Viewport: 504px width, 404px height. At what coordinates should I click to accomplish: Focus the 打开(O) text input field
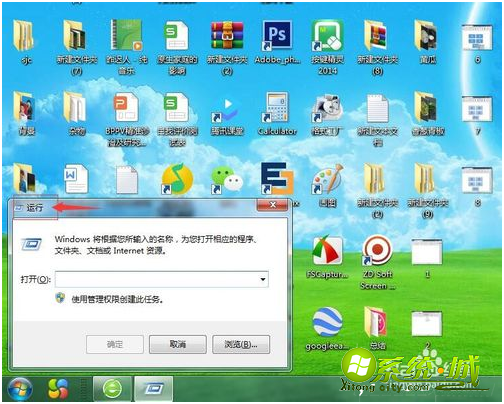click(162, 279)
